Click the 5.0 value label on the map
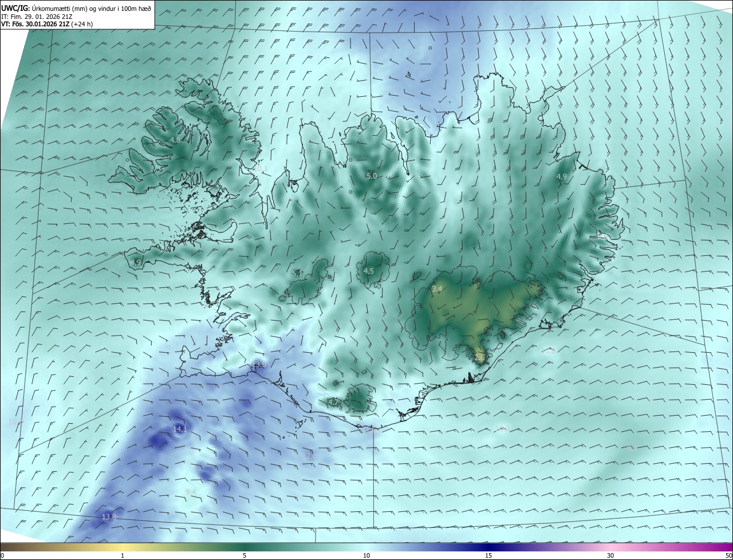The image size is (733, 560). [371, 176]
